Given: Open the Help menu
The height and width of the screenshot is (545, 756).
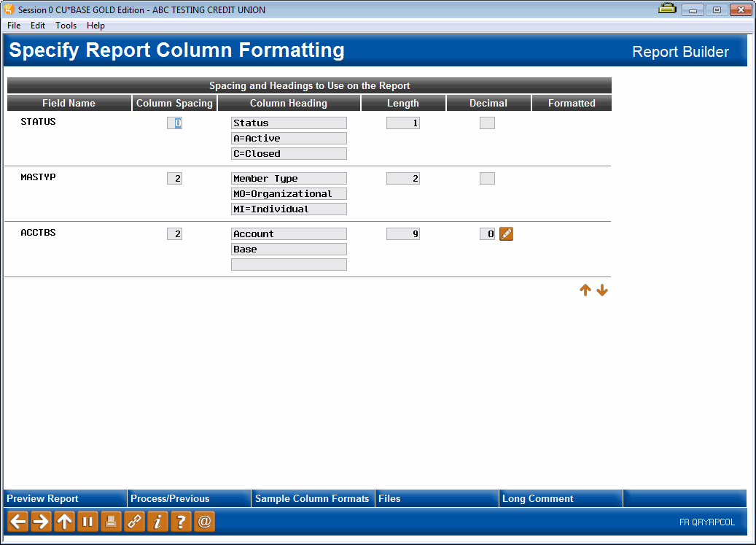Looking at the screenshot, I should (96, 25).
